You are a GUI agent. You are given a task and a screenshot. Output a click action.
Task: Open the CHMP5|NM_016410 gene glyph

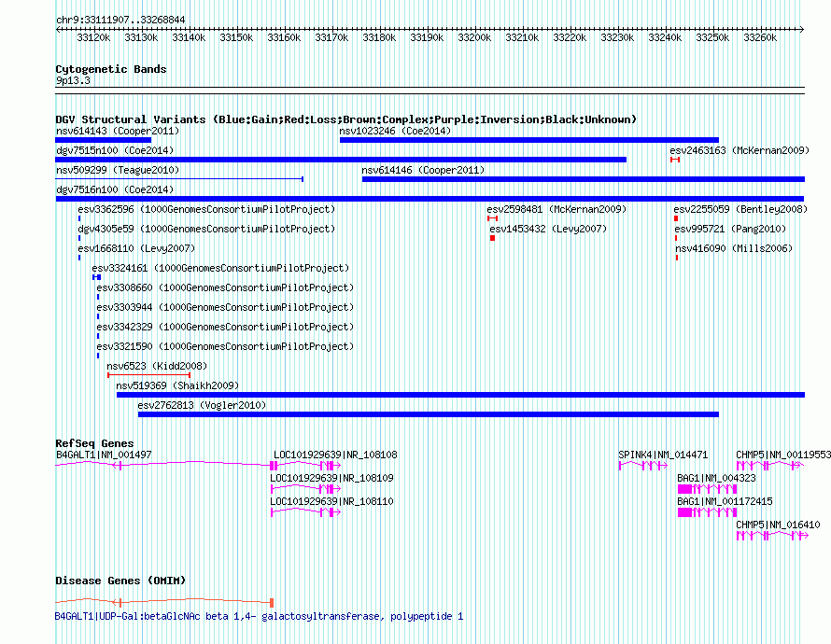pyautogui.click(x=772, y=536)
